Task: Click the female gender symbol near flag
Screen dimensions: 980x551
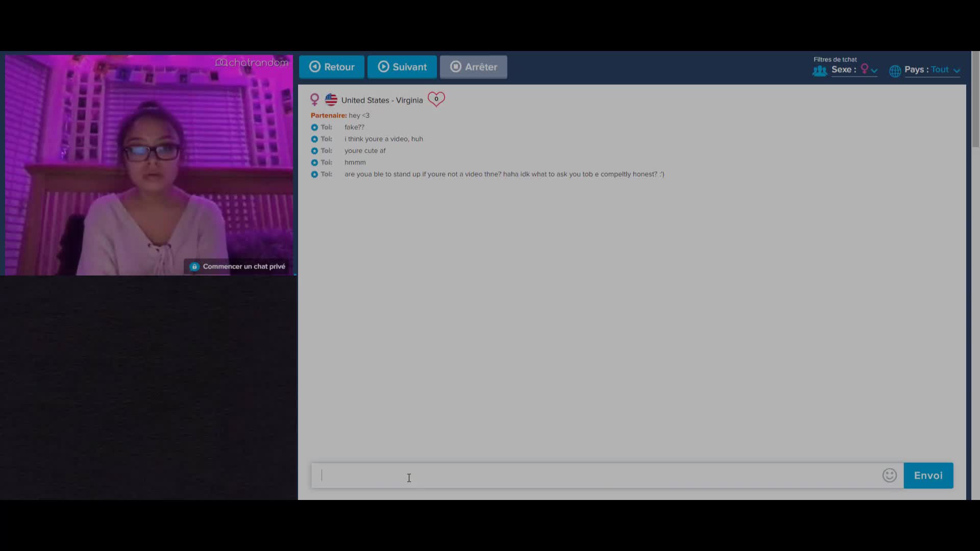Action: tap(315, 99)
